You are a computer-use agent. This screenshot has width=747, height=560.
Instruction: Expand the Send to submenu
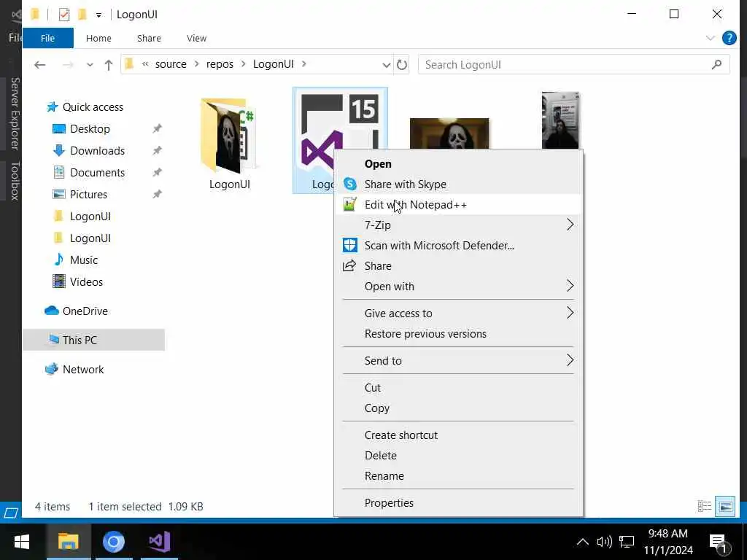point(458,361)
